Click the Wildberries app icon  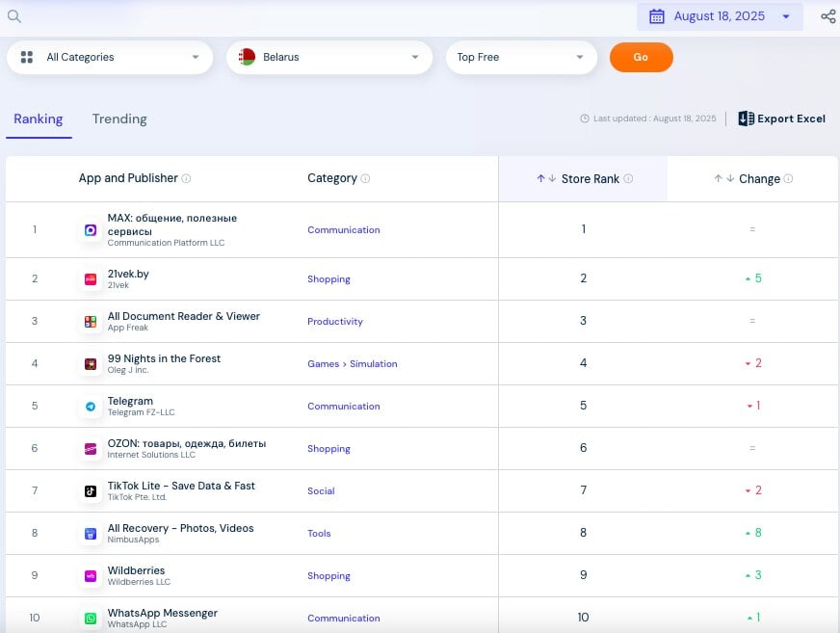pyautogui.click(x=91, y=575)
